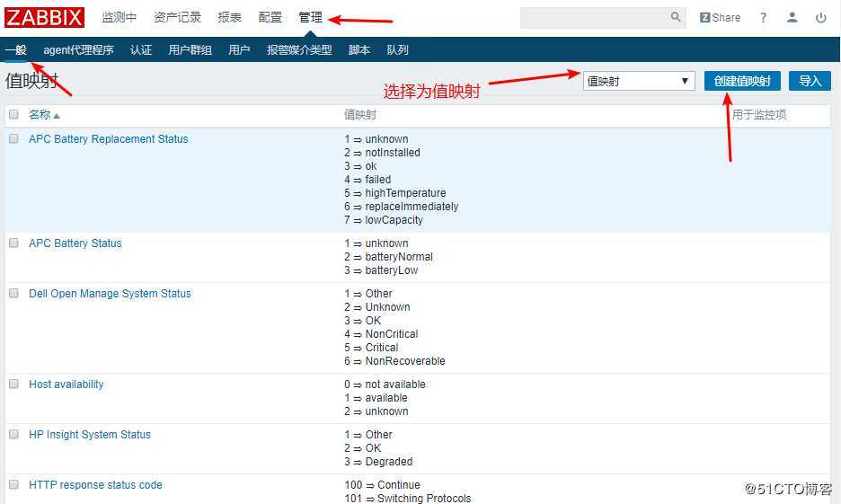This screenshot has height=504, width=841.
Task: Check the Host availability row
Action: [x=14, y=384]
